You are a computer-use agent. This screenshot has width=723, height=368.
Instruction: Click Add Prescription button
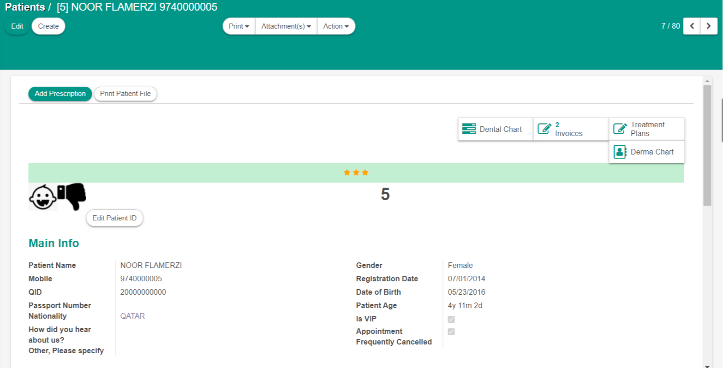coord(60,94)
